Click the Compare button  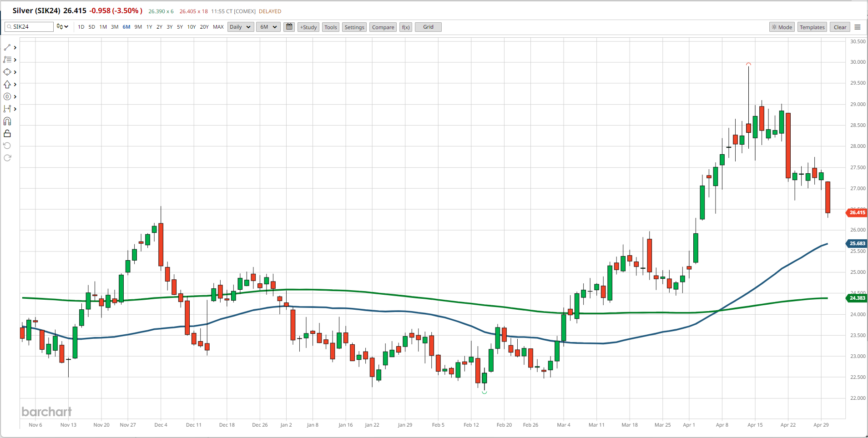[383, 27]
